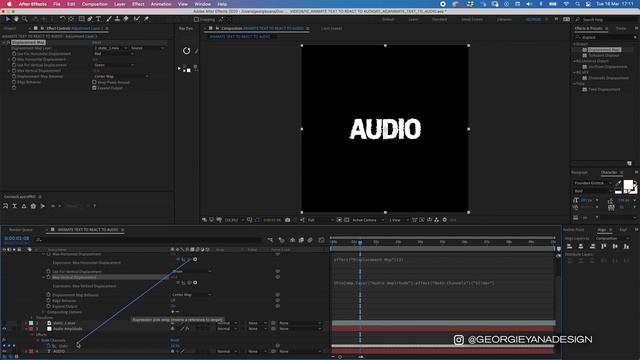Select the Puppet Pin tool
The image size is (640, 360).
[x=147, y=19]
